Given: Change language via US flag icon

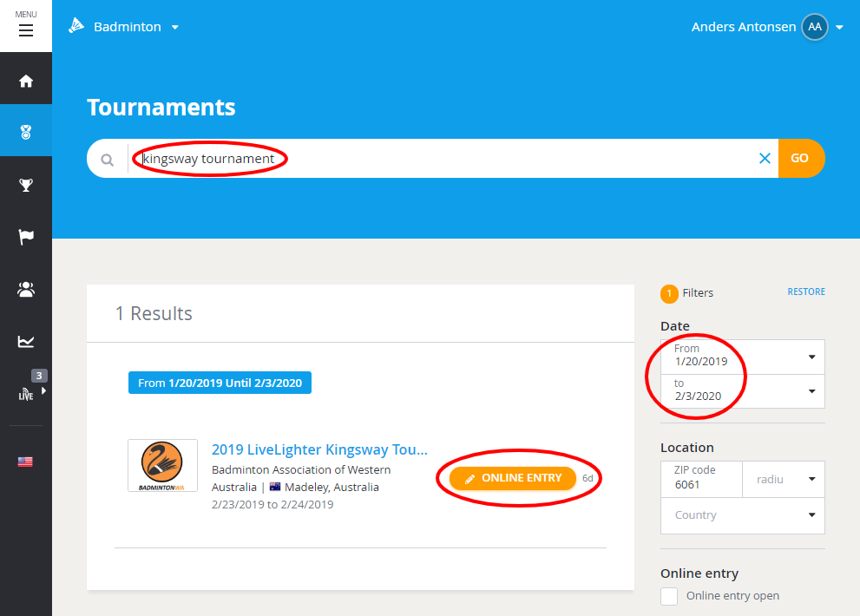Looking at the screenshot, I should click(26, 462).
